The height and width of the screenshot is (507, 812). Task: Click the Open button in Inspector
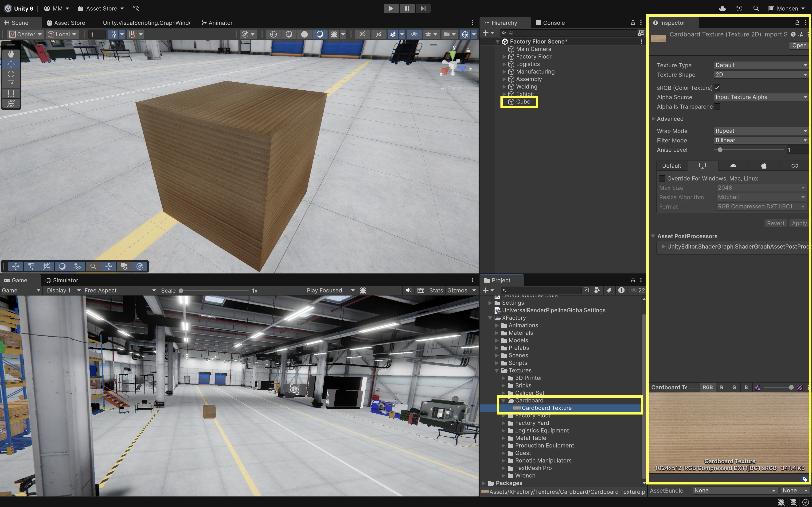pos(799,45)
